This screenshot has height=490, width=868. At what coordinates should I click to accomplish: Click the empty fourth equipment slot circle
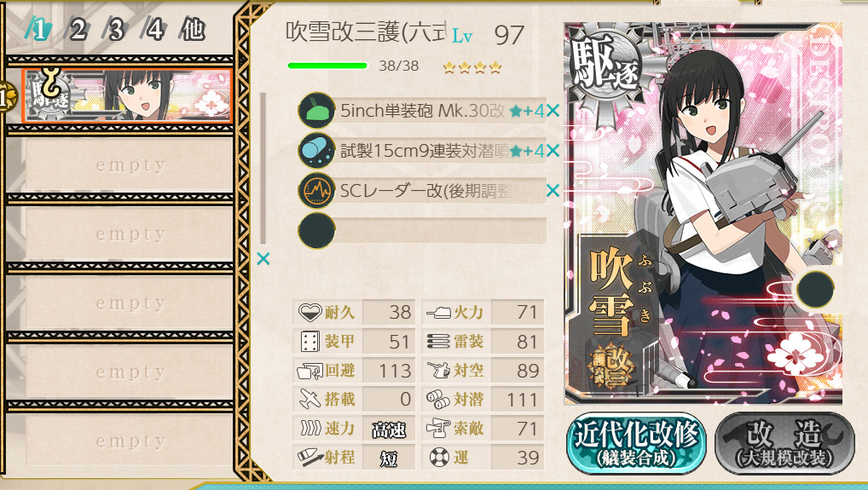click(316, 230)
